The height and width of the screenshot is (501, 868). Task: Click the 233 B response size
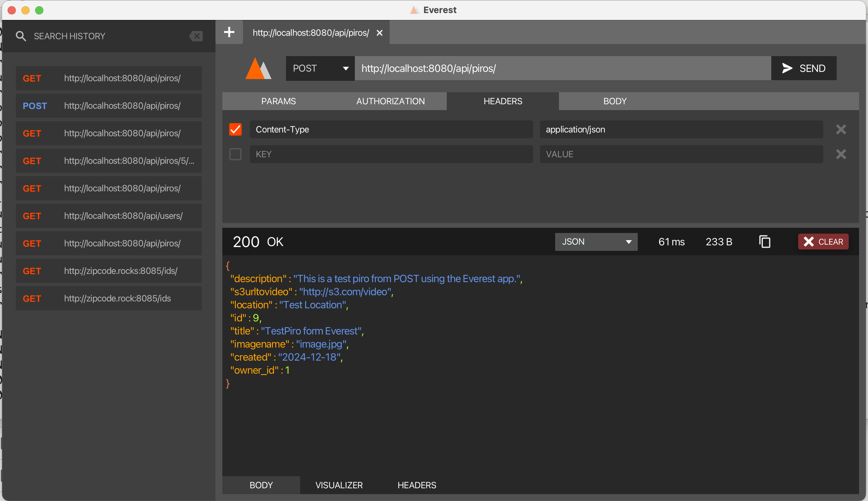(x=719, y=242)
